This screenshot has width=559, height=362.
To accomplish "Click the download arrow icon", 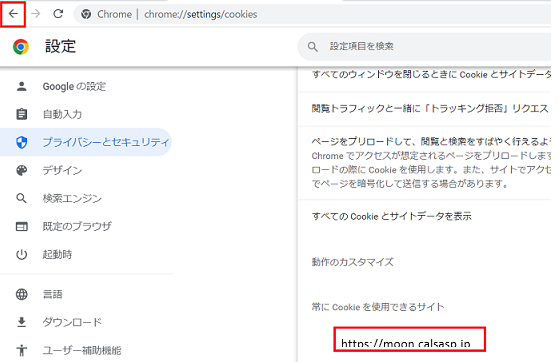I will (21, 322).
